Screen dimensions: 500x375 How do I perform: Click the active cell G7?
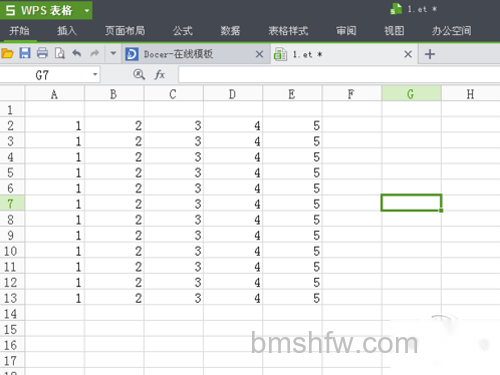pos(411,203)
